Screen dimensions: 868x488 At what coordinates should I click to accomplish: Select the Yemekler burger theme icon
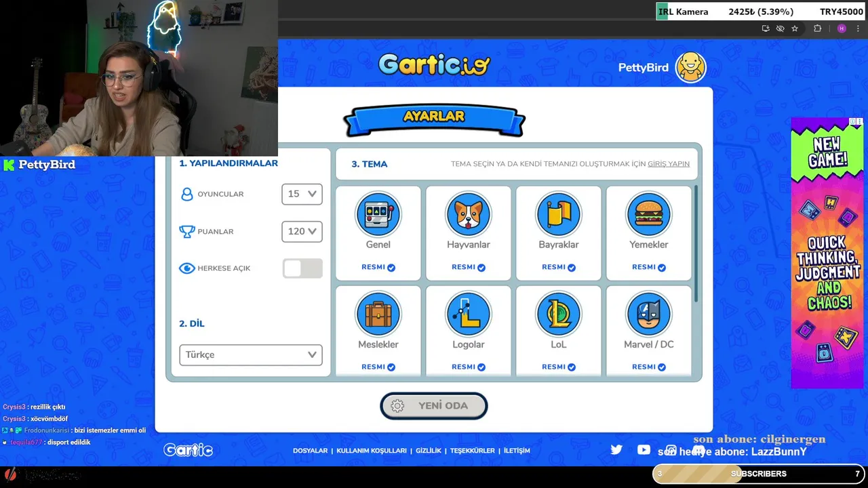click(649, 214)
